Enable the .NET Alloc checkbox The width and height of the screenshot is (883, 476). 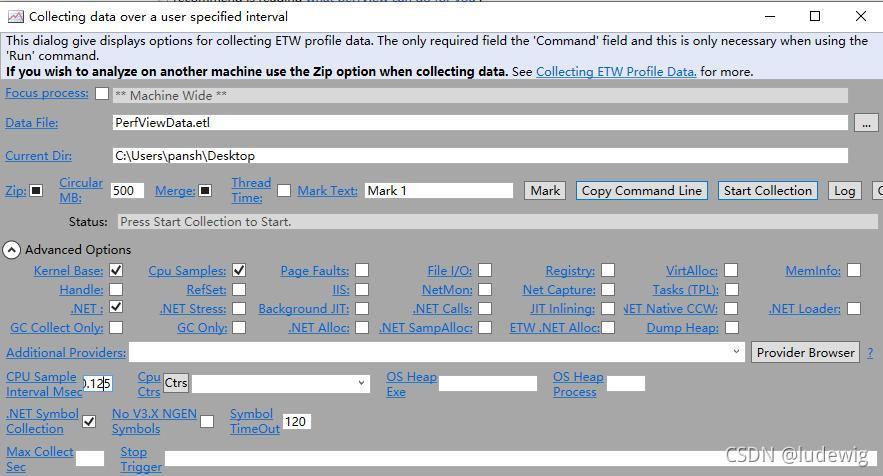pyautogui.click(x=362, y=327)
